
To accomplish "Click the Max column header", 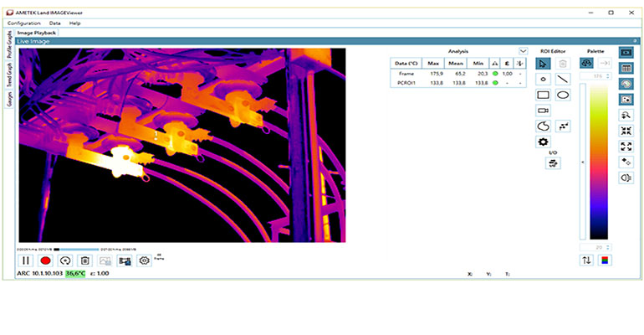I will 433,64.
